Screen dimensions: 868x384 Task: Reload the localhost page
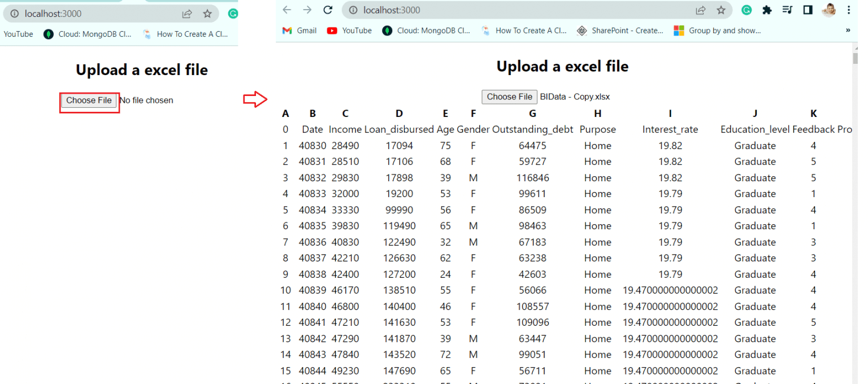click(x=328, y=10)
